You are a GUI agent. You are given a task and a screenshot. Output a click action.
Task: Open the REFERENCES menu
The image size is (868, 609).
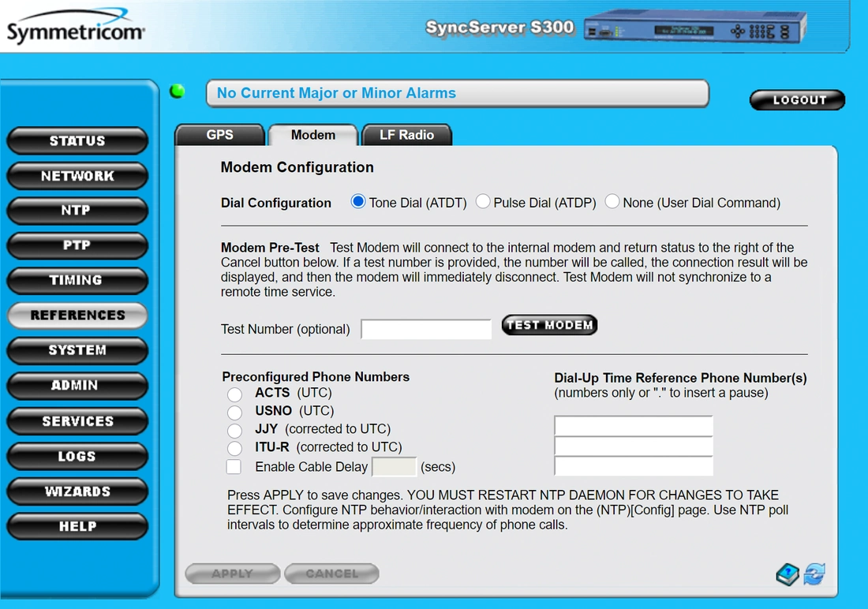[77, 315]
